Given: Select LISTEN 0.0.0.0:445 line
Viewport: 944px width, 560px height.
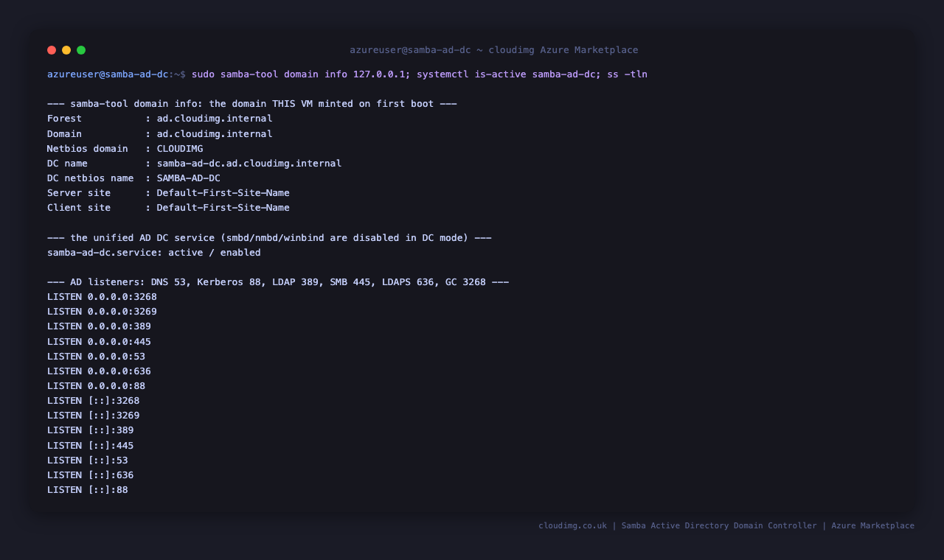Looking at the screenshot, I should 99,342.
